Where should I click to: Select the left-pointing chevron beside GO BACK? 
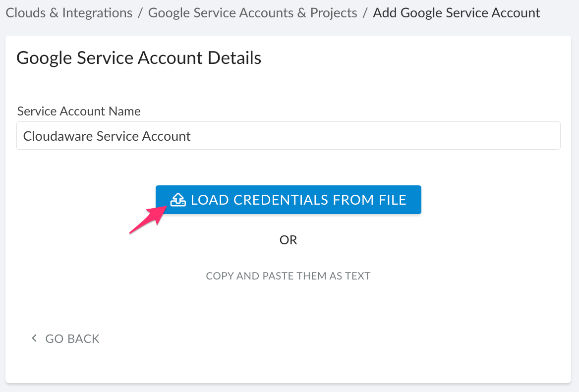click(34, 338)
